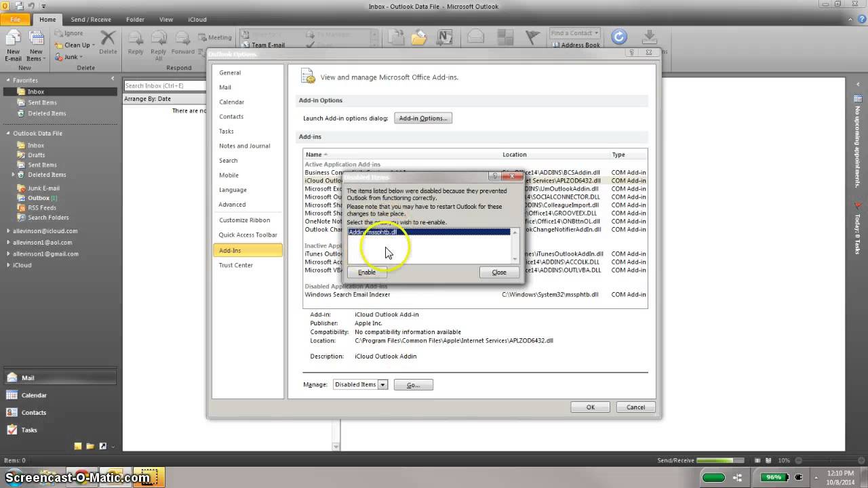The width and height of the screenshot is (868, 488).
Task: Switch to the Send / Receive tab
Action: pyautogui.click(x=91, y=20)
